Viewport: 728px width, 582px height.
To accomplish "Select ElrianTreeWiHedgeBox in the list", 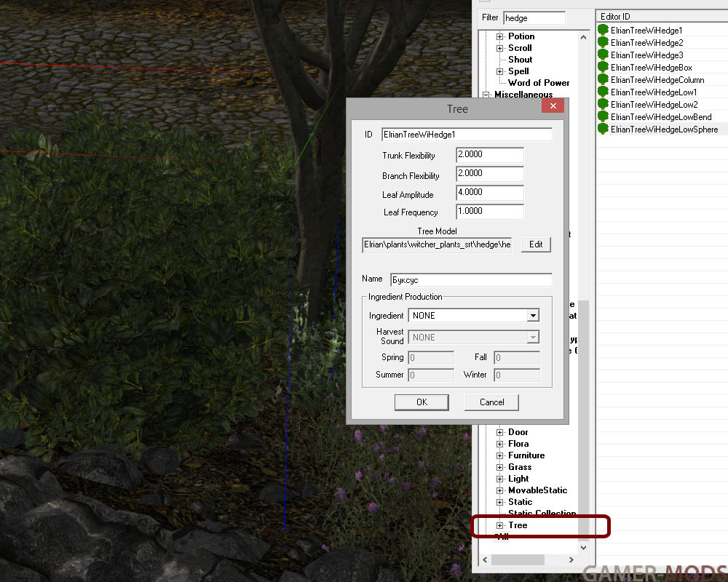I will 652,68.
